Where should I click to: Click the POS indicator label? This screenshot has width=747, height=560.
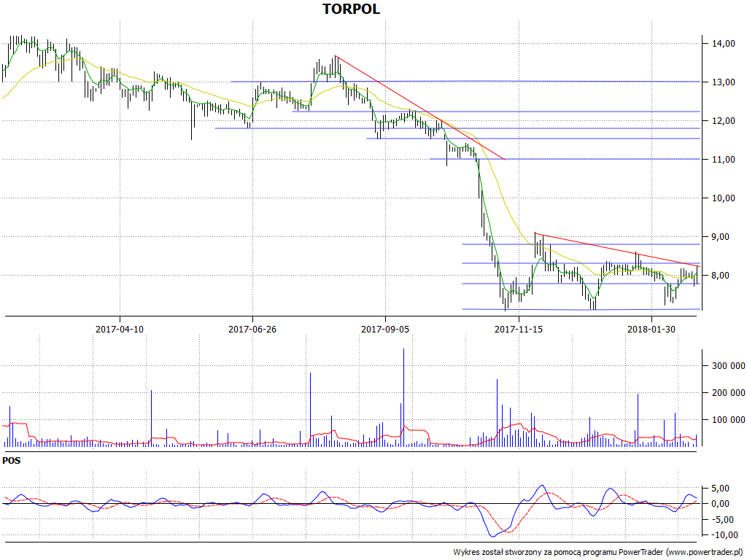[12, 461]
